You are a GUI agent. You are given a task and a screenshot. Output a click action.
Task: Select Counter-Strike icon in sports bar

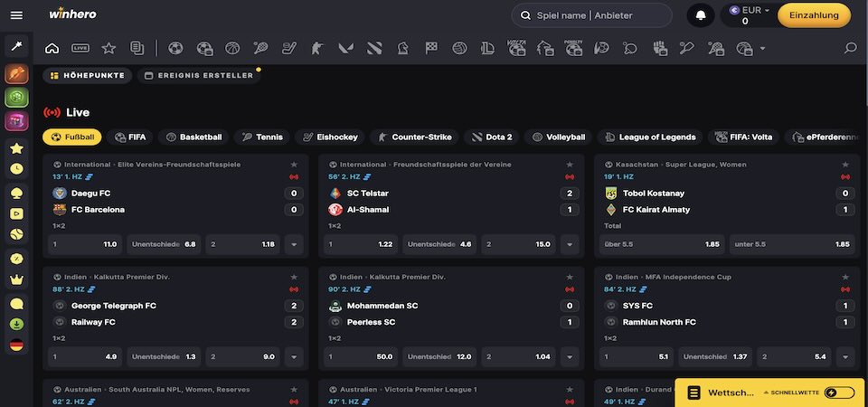coord(317,48)
